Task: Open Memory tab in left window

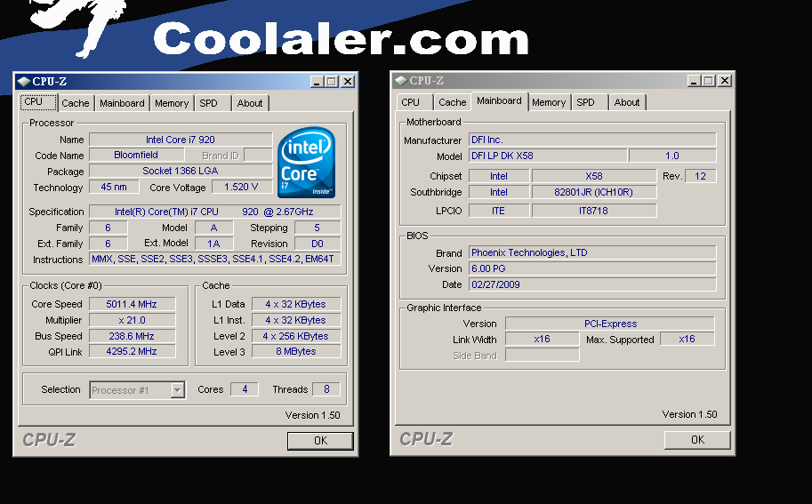Action: coord(172,103)
